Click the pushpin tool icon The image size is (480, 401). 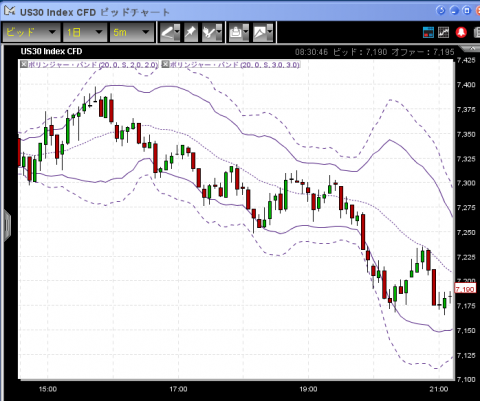[190, 32]
